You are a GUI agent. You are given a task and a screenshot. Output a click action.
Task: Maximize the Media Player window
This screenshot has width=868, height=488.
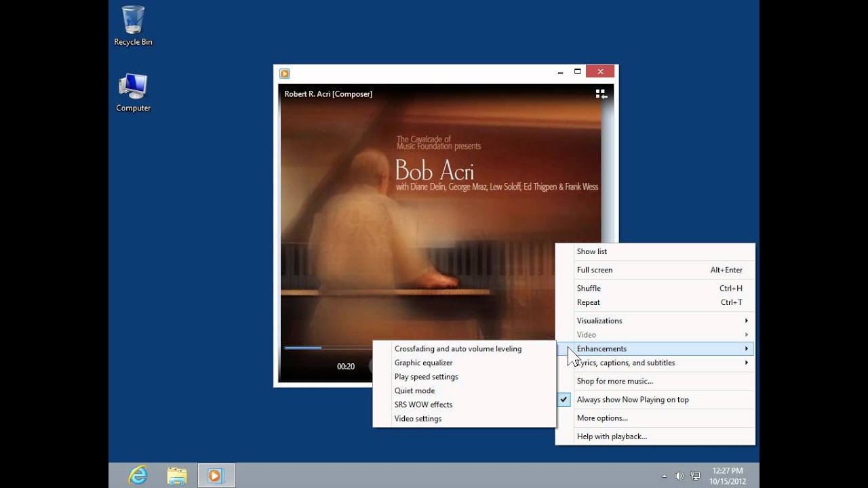click(578, 71)
